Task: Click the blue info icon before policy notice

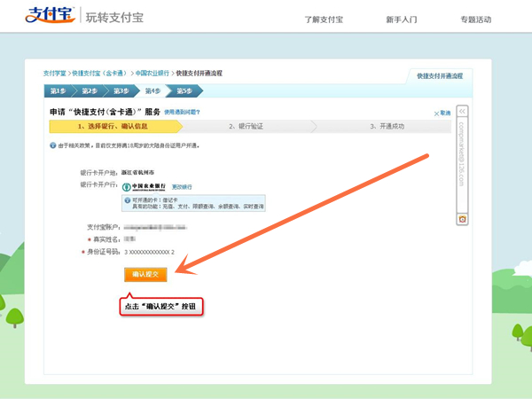Action: tap(53, 145)
